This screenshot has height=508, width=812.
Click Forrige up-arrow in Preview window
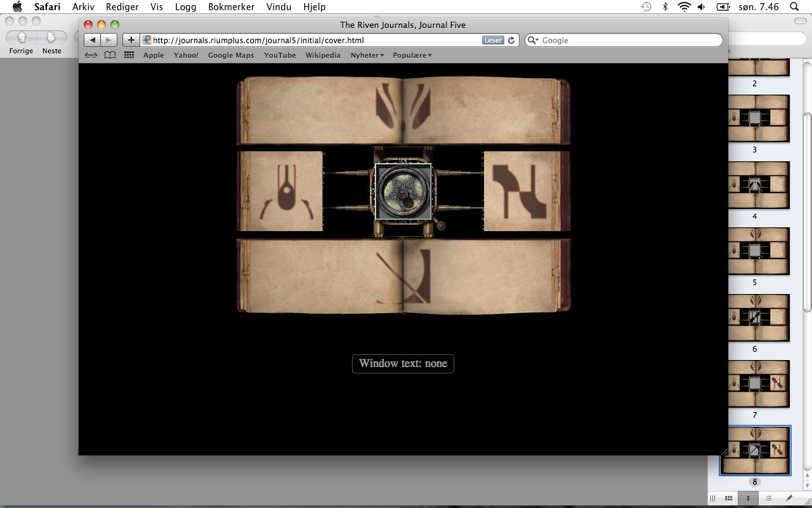click(22, 38)
